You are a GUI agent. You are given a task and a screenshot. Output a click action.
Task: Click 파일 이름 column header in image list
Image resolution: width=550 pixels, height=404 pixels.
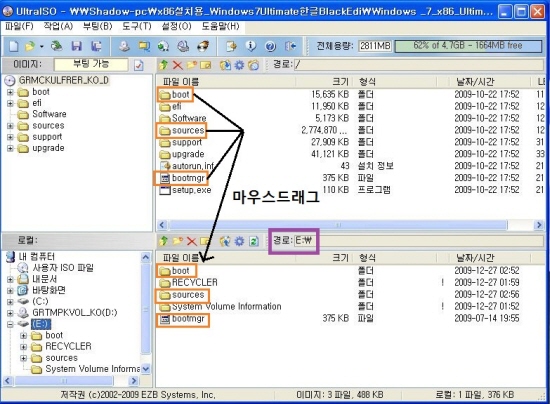226,82
